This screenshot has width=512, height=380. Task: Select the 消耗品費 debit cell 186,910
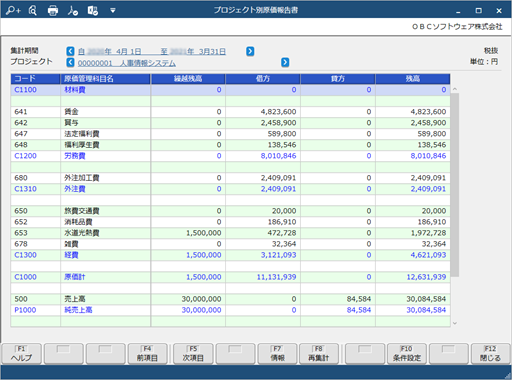[x=263, y=222]
